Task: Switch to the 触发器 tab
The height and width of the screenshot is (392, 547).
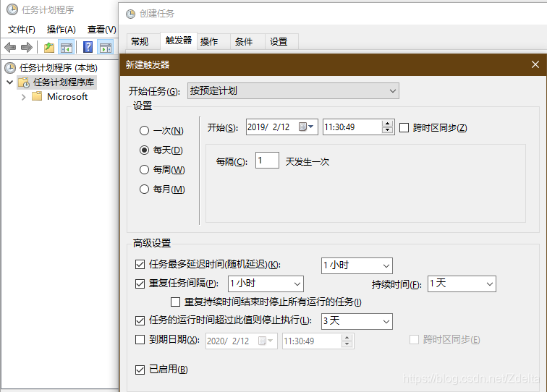Action: pyautogui.click(x=179, y=41)
